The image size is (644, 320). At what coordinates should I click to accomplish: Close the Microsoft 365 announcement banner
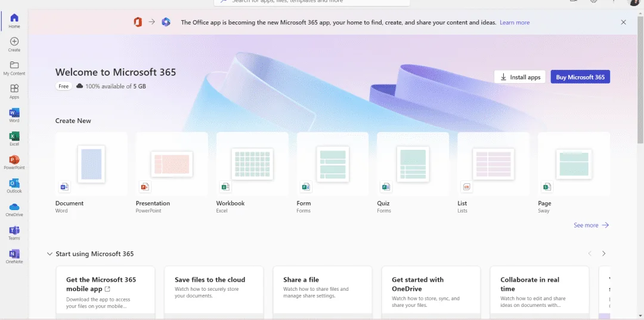624,22
